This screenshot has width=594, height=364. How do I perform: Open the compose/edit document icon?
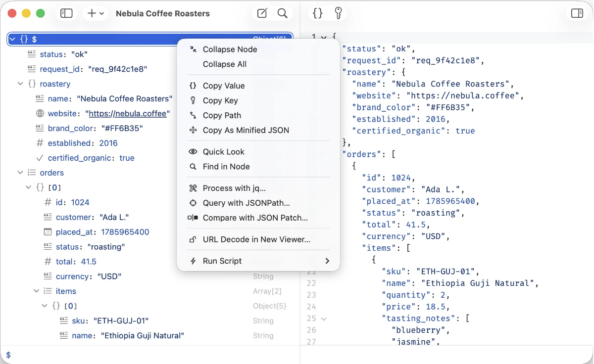pos(262,13)
